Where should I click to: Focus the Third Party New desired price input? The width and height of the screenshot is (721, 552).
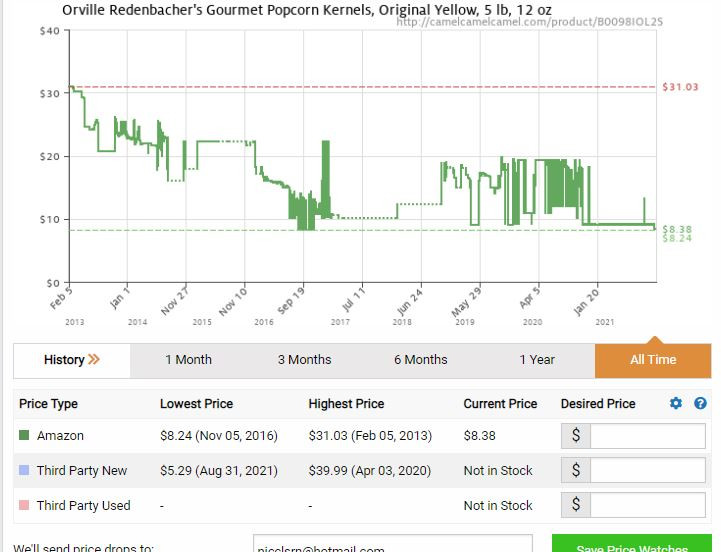click(x=647, y=470)
